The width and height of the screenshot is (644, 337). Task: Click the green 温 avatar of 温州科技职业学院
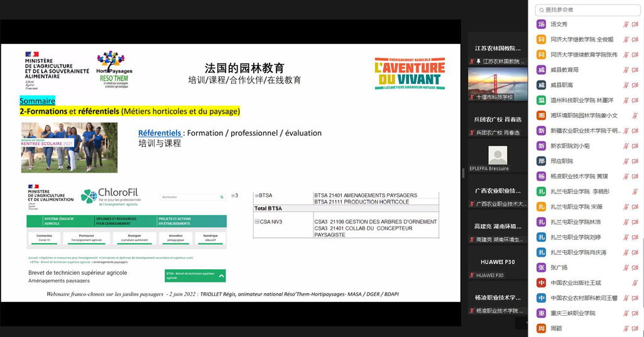542,100
